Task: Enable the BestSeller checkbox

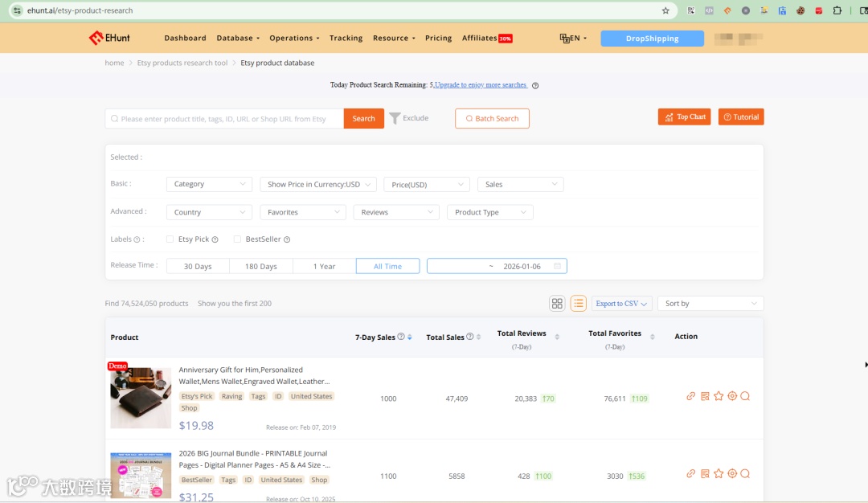Action: [237, 239]
